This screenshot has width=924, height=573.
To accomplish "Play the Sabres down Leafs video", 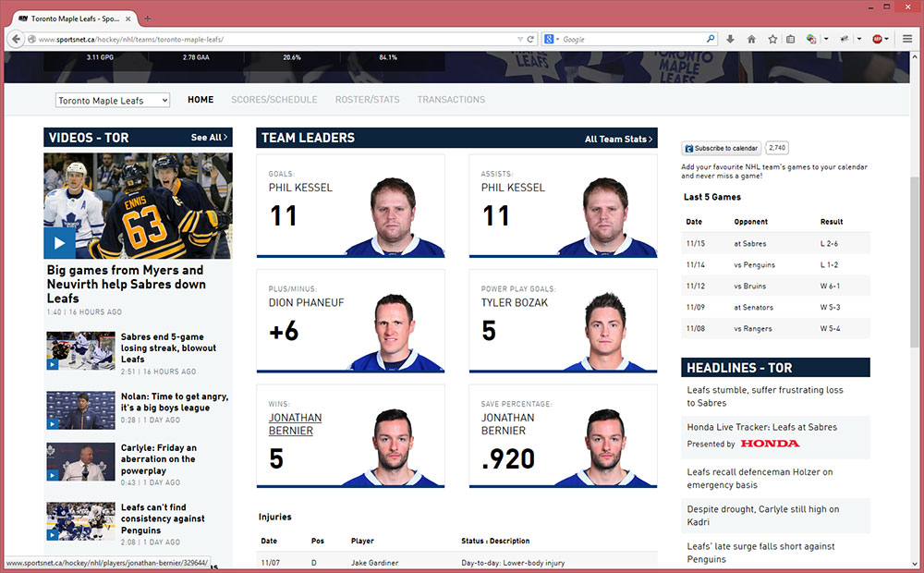I will [59, 243].
